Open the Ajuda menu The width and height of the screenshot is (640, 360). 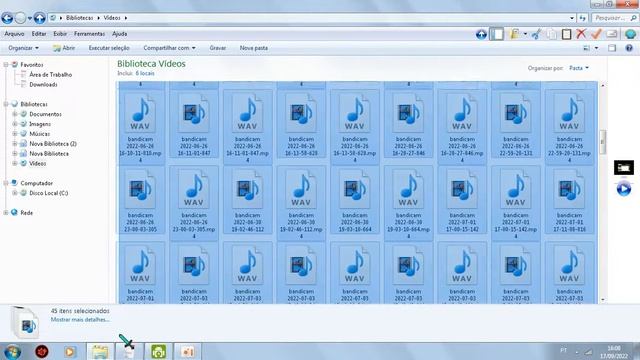[120, 34]
